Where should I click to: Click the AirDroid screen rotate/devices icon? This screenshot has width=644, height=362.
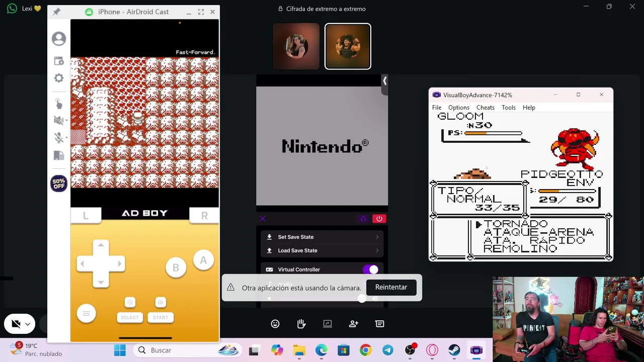59,155
